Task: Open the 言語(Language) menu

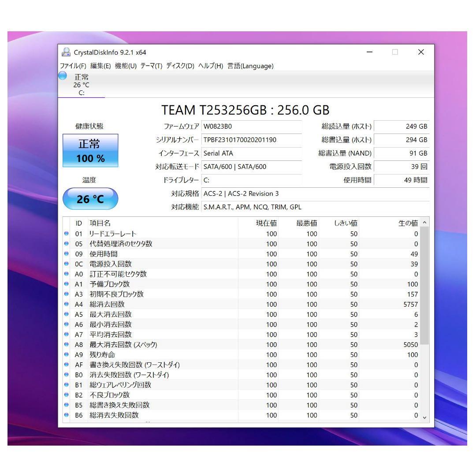Action: pos(250,66)
